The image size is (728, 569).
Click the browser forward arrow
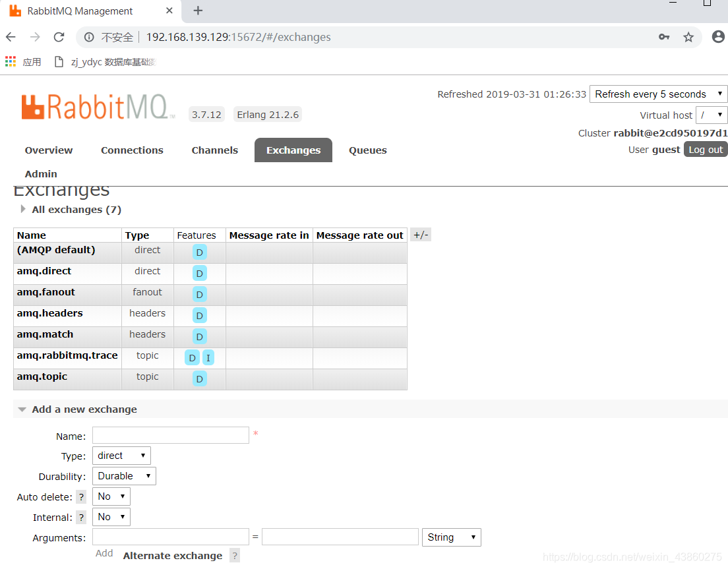35,37
